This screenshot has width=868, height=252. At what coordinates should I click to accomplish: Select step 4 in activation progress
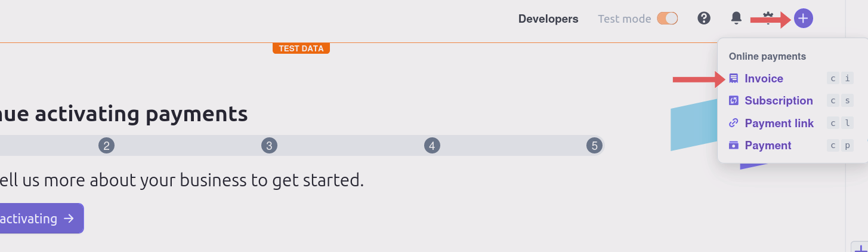(432, 145)
